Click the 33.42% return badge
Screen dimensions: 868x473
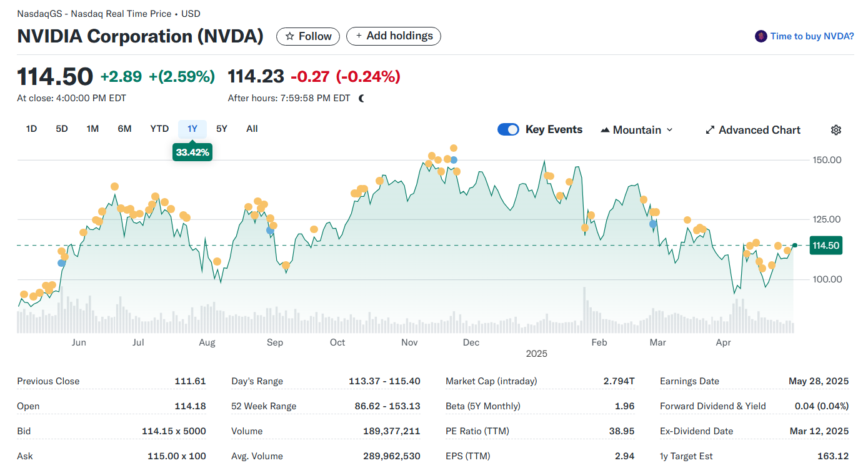coord(192,152)
